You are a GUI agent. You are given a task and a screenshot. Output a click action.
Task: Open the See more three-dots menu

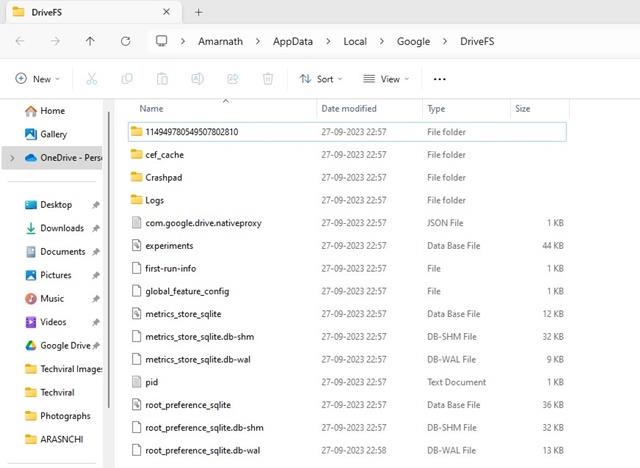tap(440, 79)
